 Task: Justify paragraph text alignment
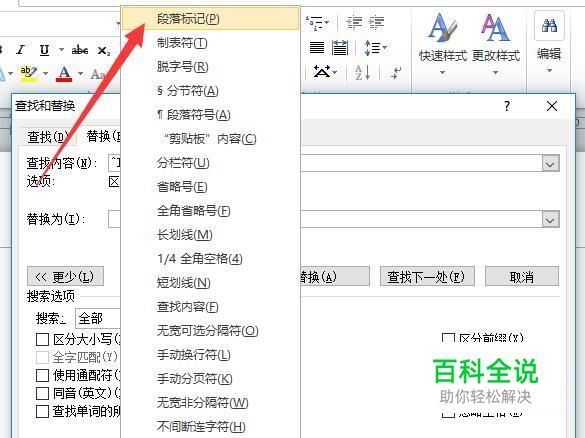pyautogui.click(x=317, y=48)
